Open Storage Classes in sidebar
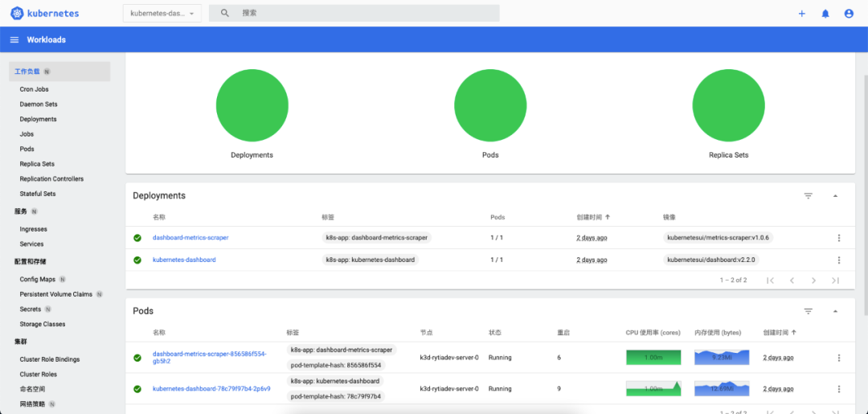 [x=43, y=324]
